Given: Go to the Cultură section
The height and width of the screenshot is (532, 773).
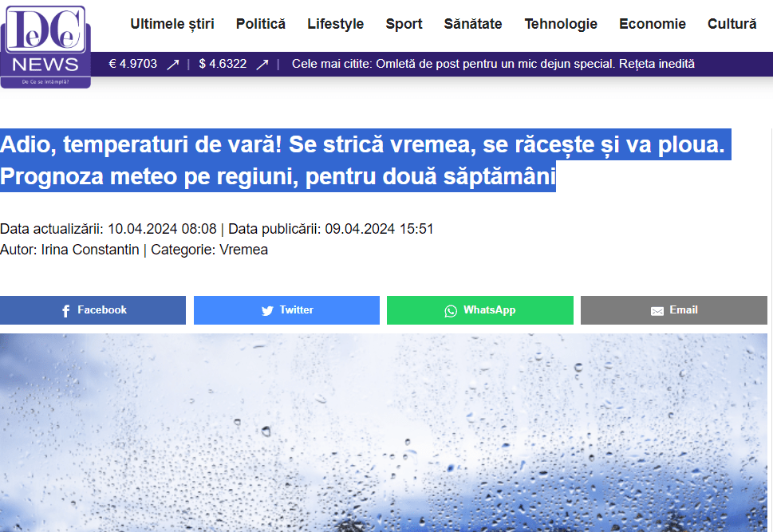Looking at the screenshot, I should tap(732, 24).
